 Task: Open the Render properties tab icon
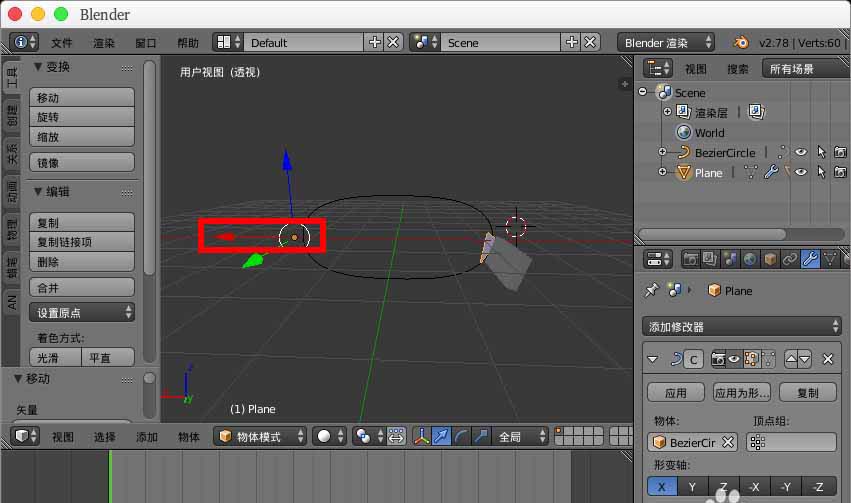click(690, 259)
